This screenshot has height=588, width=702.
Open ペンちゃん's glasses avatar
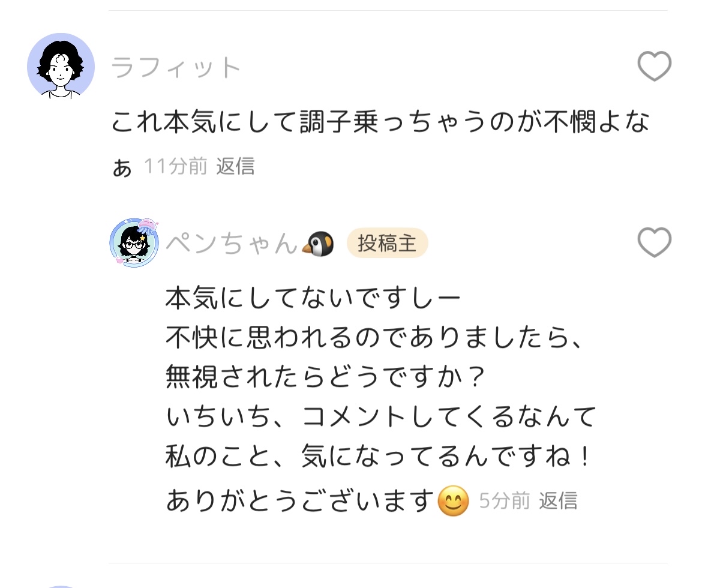[133, 244]
